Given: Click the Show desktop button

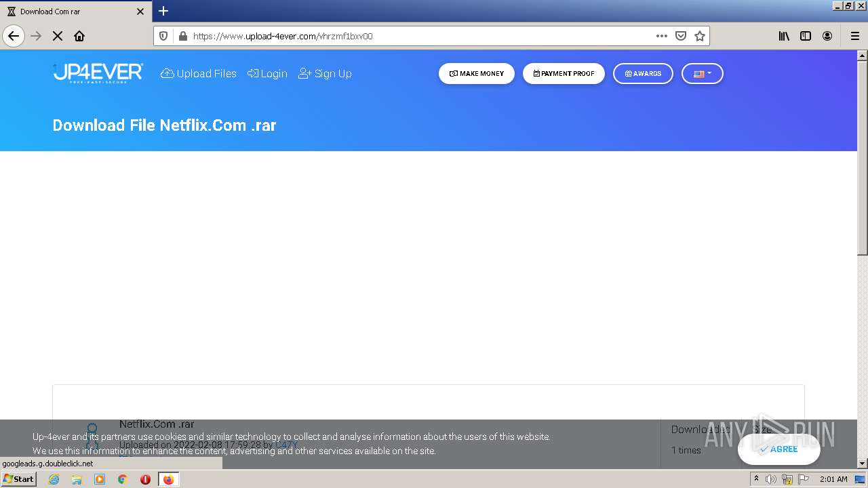Looking at the screenshot, I should coord(861,479).
